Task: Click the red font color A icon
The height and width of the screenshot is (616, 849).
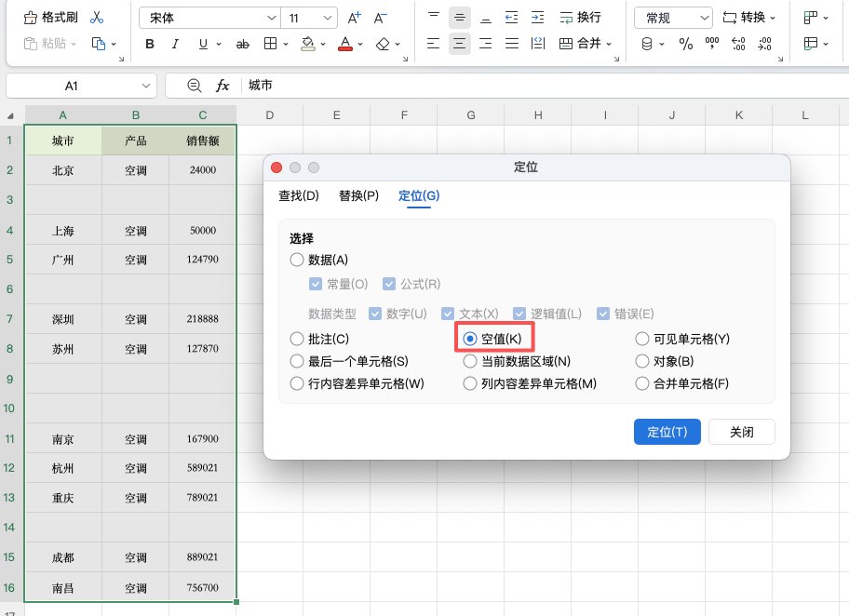Action: coord(344,44)
